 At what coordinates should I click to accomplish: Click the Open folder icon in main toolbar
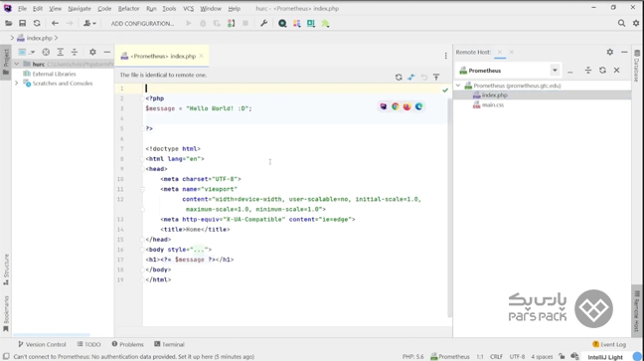[8, 24]
